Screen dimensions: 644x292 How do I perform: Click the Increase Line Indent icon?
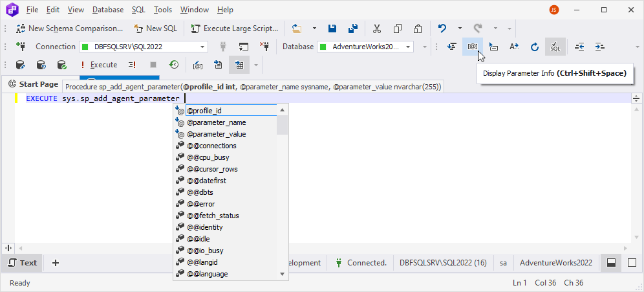tap(600, 47)
